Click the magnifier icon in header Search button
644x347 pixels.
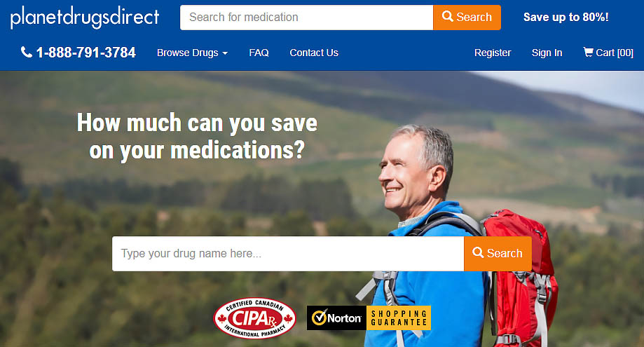[447, 16]
